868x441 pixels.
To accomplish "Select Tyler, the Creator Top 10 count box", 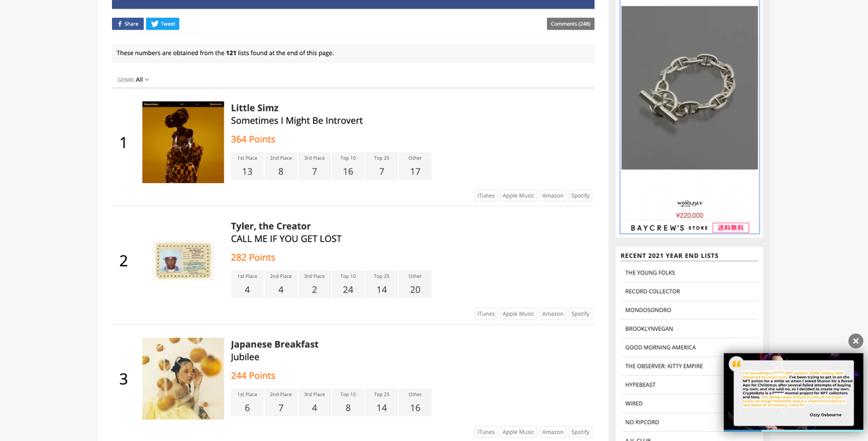I will 348,284.
